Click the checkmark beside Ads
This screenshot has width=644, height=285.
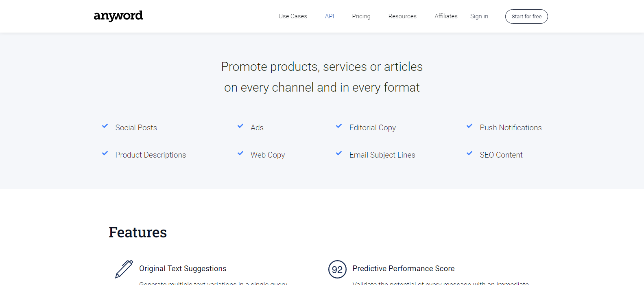coord(240,126)
